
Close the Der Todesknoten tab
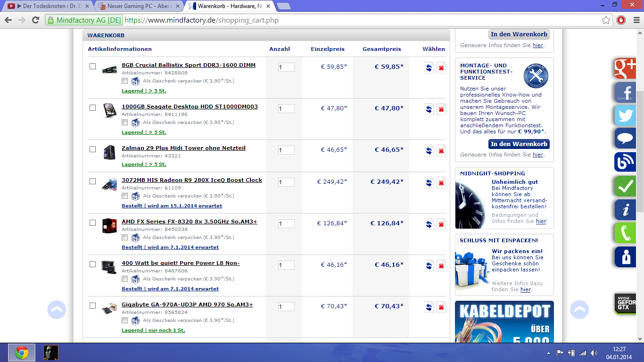click(87, 6)
